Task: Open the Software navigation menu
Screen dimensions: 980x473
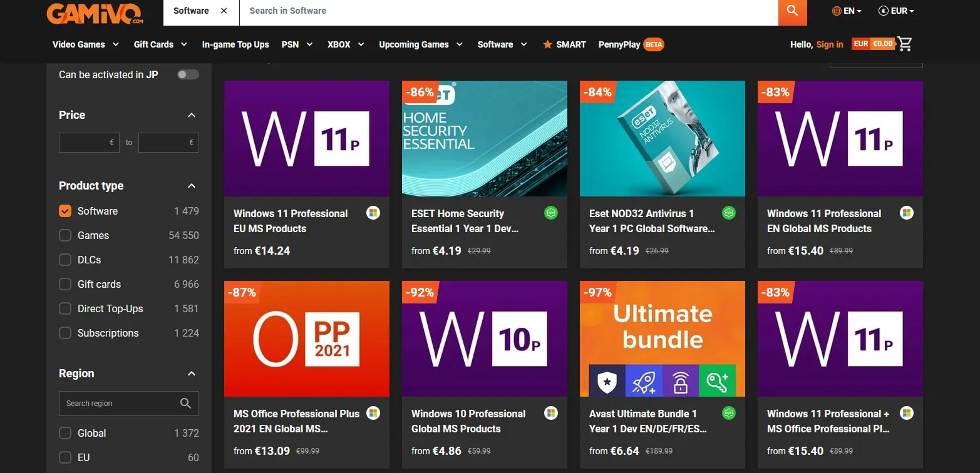Action: pyautogui.click(x=502, y=44)
